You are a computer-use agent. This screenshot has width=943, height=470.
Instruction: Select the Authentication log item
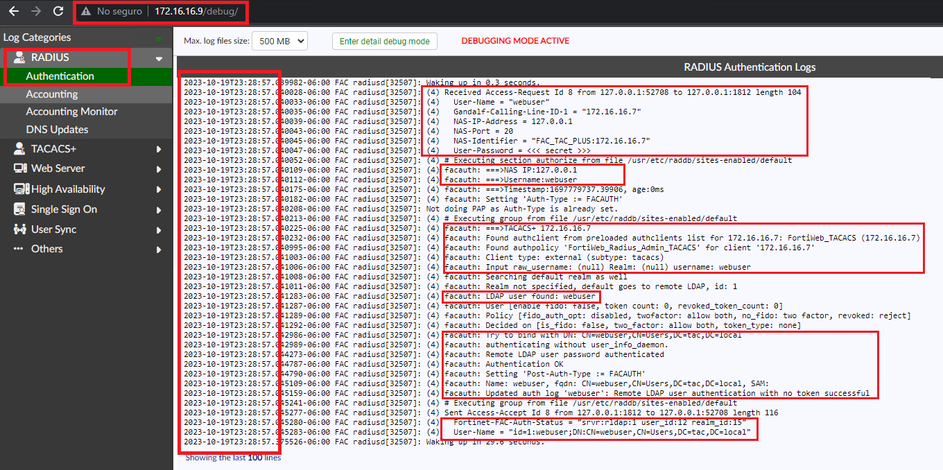pos(60,76)
